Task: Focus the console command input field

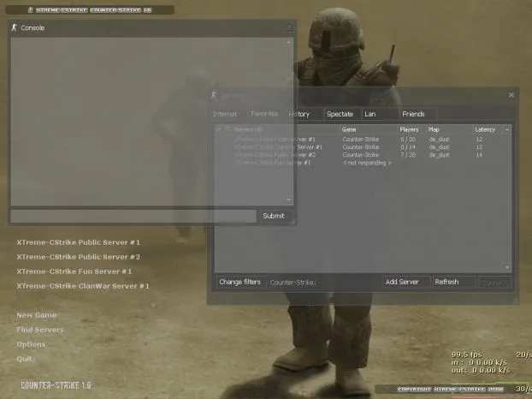Action: [133, 216]
